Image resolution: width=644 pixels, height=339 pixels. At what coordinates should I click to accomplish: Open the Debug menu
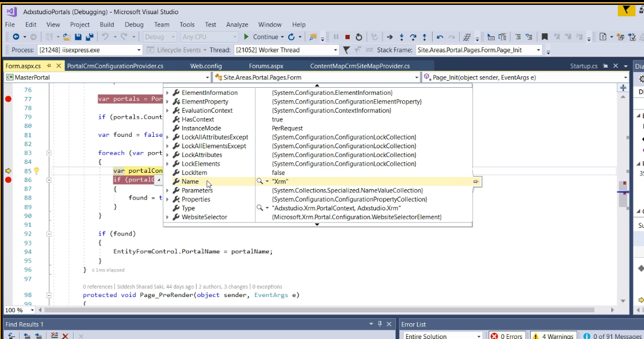(134, 25)
